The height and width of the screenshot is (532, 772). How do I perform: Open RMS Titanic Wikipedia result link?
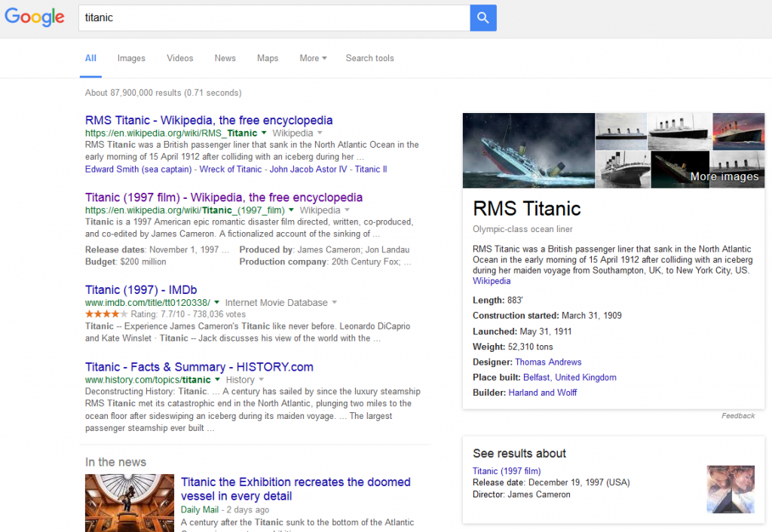209,121
